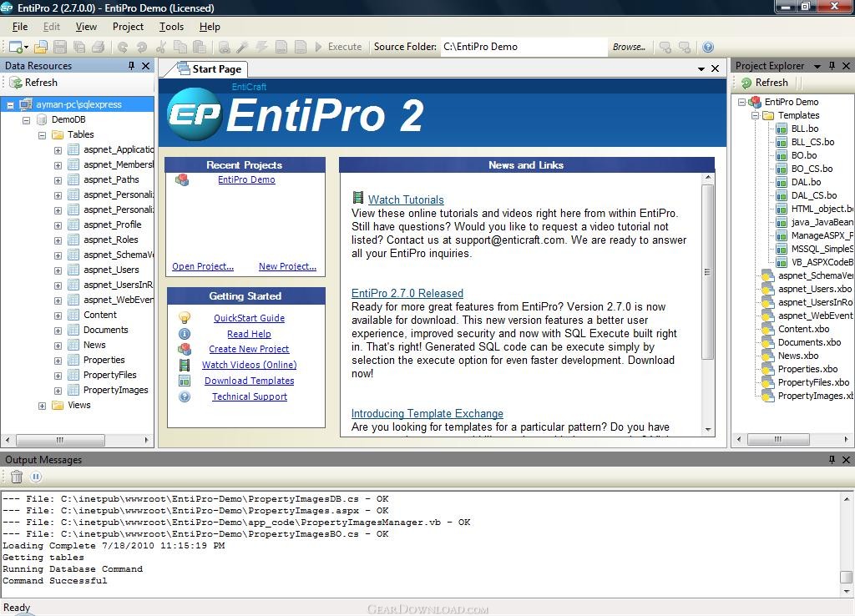Click Refresh in the Project Explorer panel
This screenshot has width=855, height=616.
point(765,83)
